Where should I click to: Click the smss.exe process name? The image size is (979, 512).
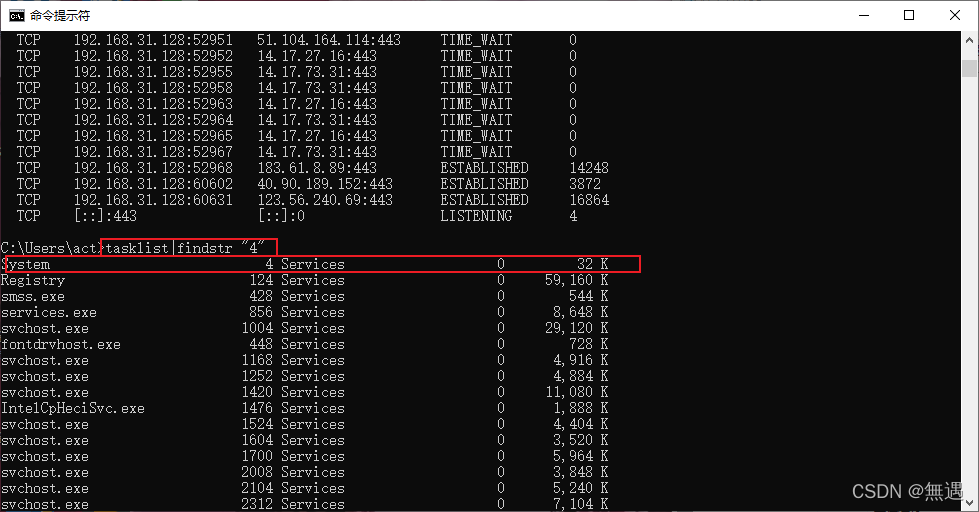click(x=33, y=297)
